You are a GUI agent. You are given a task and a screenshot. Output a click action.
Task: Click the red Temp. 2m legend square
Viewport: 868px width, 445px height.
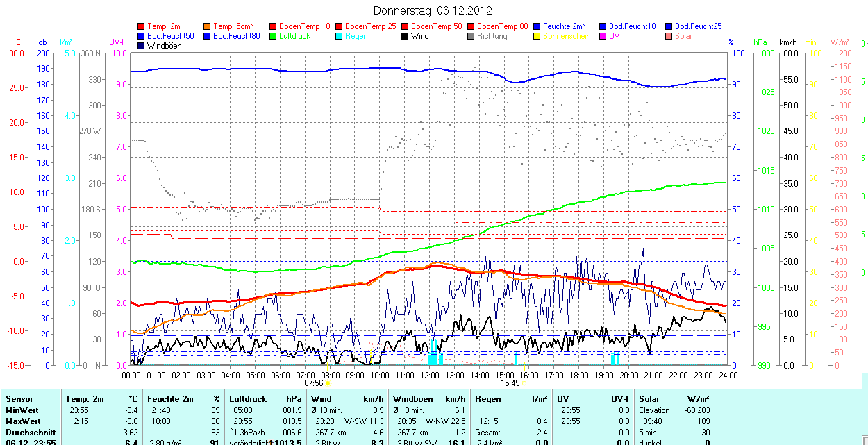point(142,26)
